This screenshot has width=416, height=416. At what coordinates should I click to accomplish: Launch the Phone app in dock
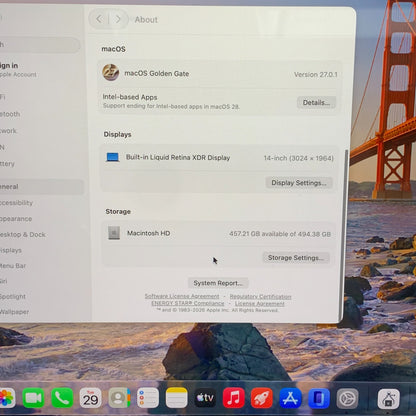click(x=62, y=398)
